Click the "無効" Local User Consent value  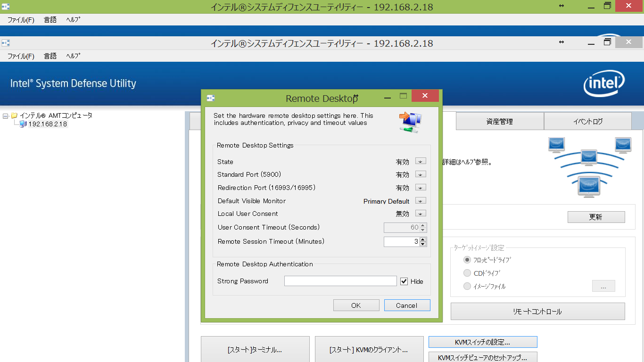[x=402, y=214]
